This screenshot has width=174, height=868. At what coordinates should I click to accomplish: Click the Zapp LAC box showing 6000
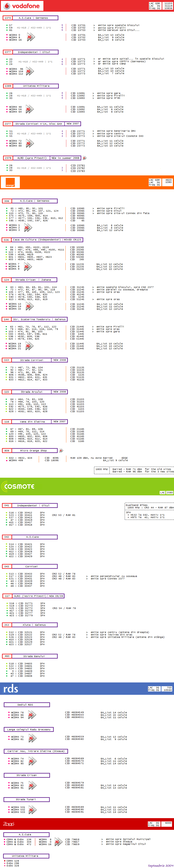click(x=160, y=824)
